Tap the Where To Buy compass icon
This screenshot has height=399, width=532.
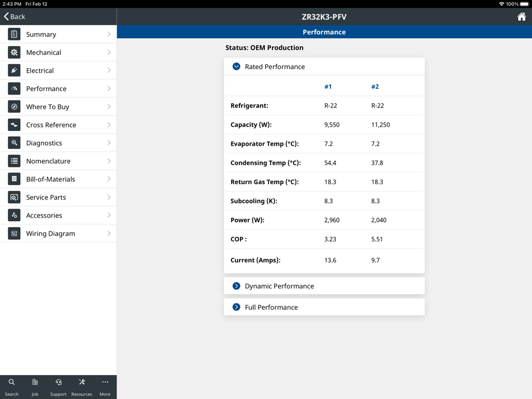14,106
